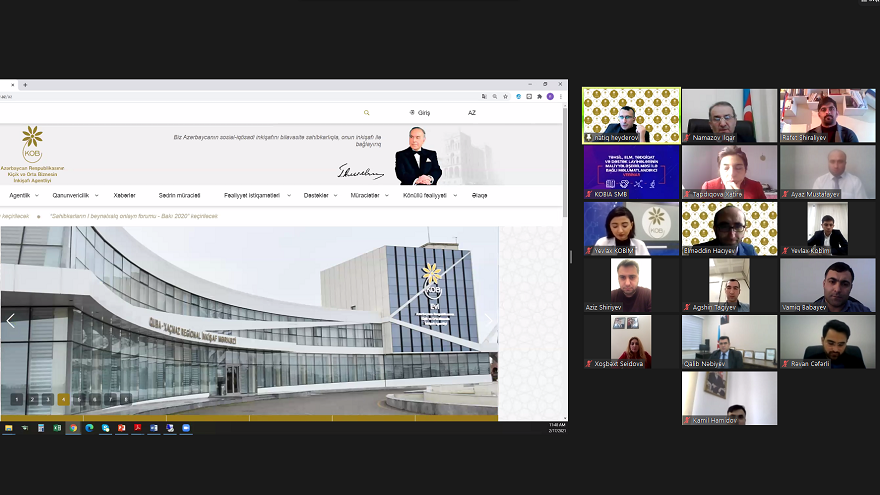Expand the Qanunvericilik dropdown menu

74,195
